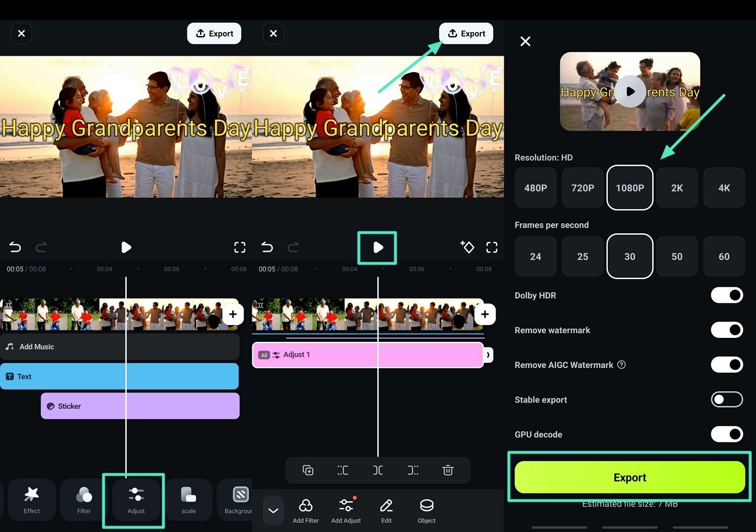Turn off the Remove watermark switch
The image size is (756, 532).
(x=727, y=330)
